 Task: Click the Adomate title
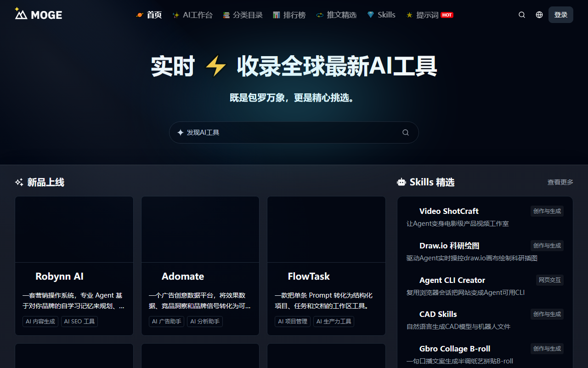pos(183,276)
